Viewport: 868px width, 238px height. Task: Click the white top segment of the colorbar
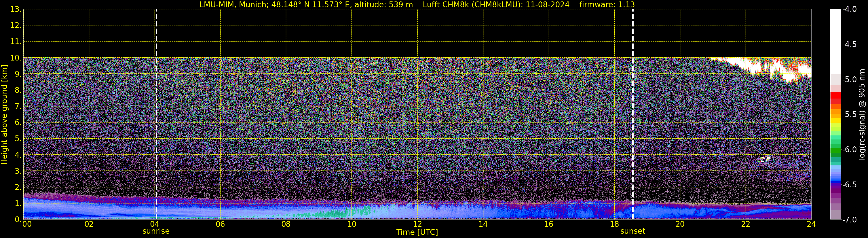click(836, 42)
